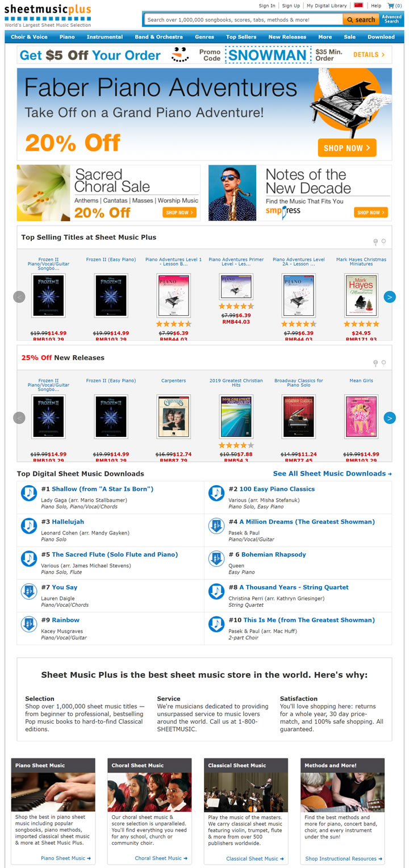Click the note icon beside A Thousand Years

click(x=216, y=591)
